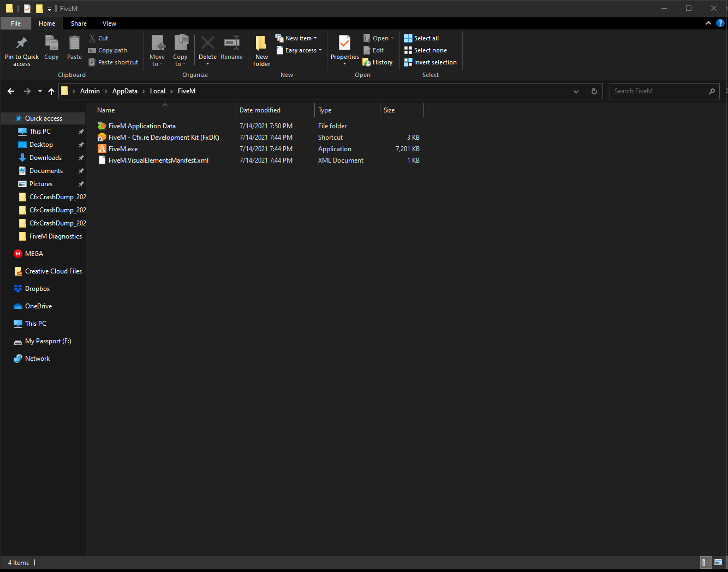Click the Delete icon in the ribbon
The image size is (728, 572).
click(207, 44)
